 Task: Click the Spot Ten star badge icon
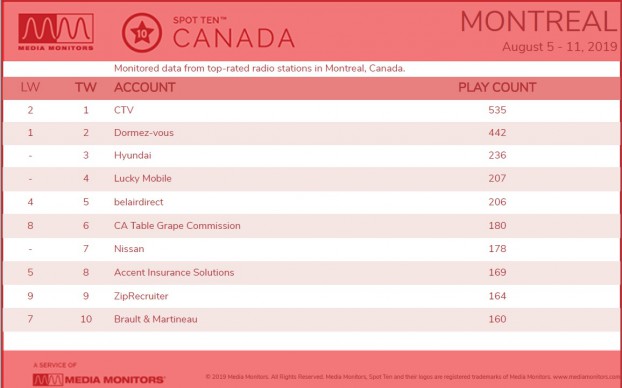coord(142,33)
